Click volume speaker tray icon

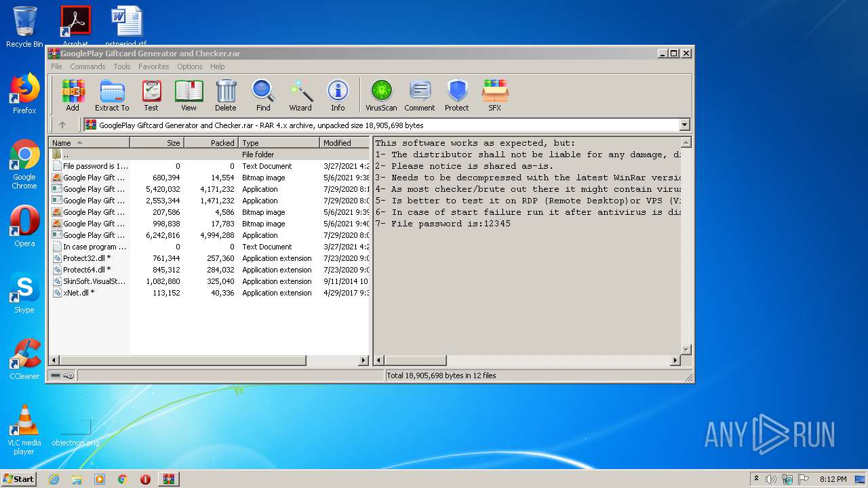pos(771,479)
